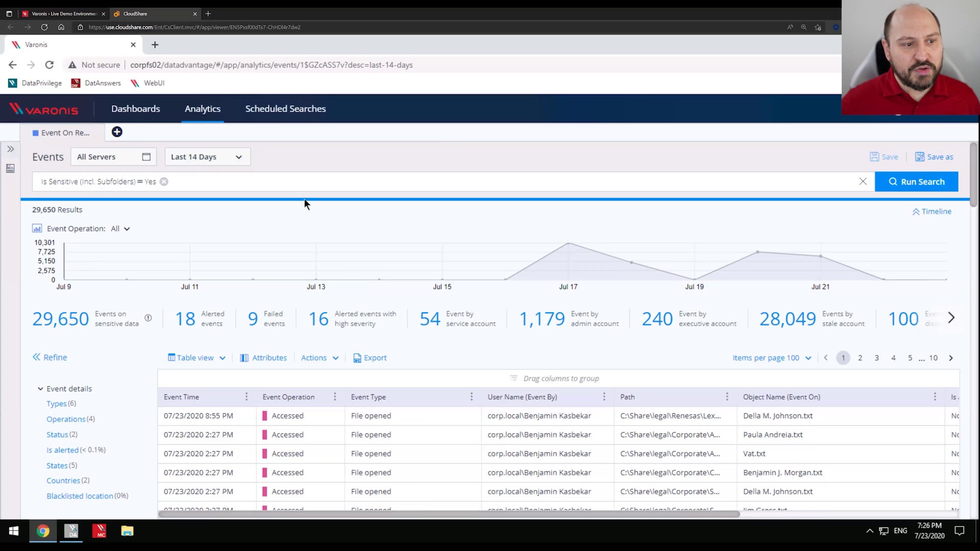Collapse the Timeline chart
The width and height of the screenshot is (980, 551).
click(932, 211)
